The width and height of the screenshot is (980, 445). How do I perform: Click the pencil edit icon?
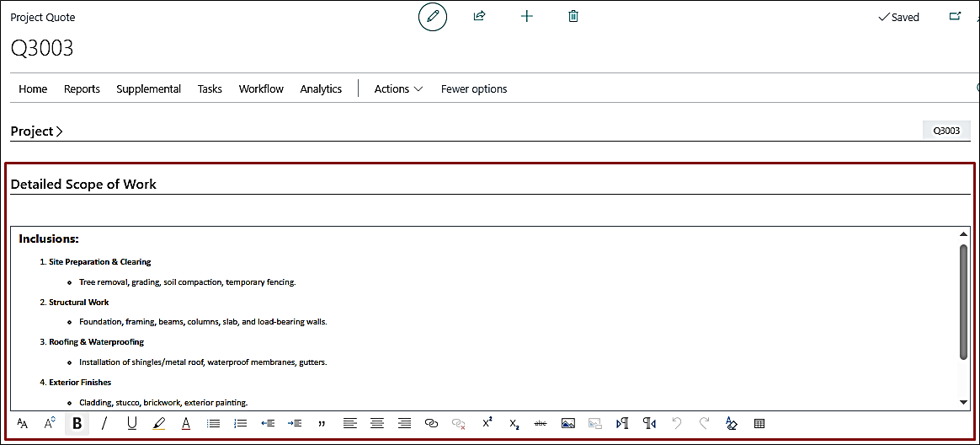click(x=433, y=17)
